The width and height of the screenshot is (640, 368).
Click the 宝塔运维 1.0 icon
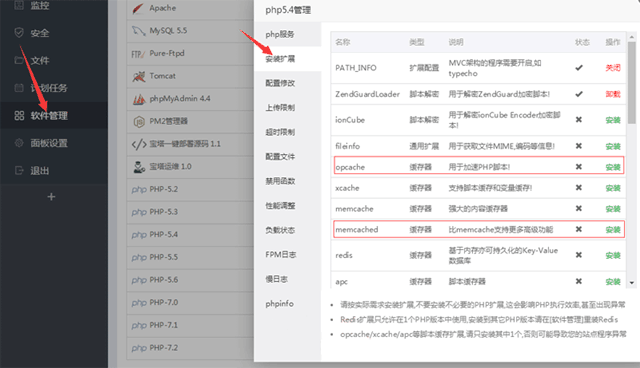point(139,166)
